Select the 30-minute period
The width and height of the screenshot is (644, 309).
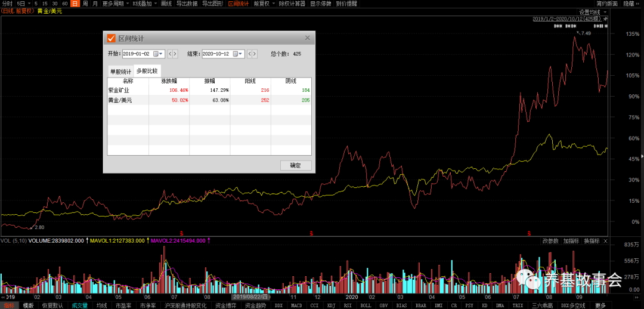coord(55,4)
